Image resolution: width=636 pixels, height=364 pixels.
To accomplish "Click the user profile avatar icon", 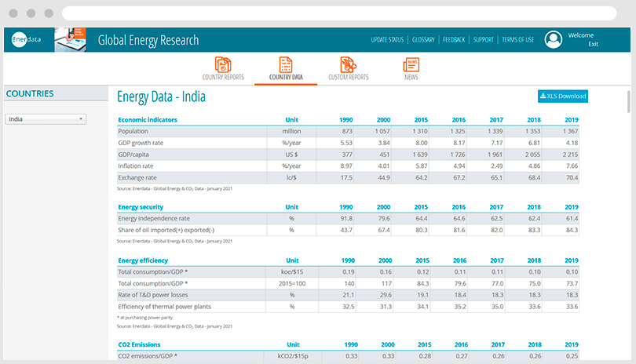I will click(554, 40).
